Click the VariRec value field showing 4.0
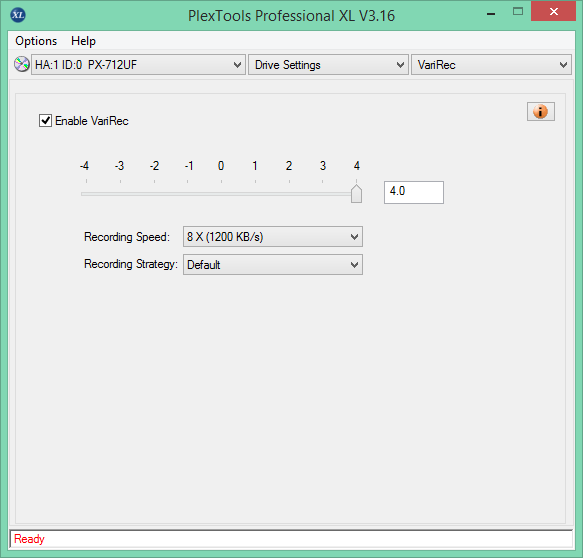This screenshot has height=558, width=583. pyautogui.click(x=414, y=192)
